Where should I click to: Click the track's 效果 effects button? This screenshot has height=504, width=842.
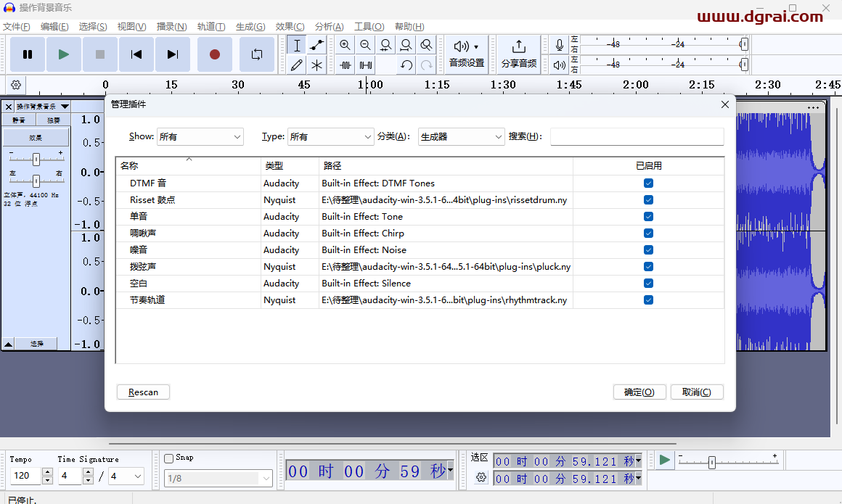coord(36,137)
